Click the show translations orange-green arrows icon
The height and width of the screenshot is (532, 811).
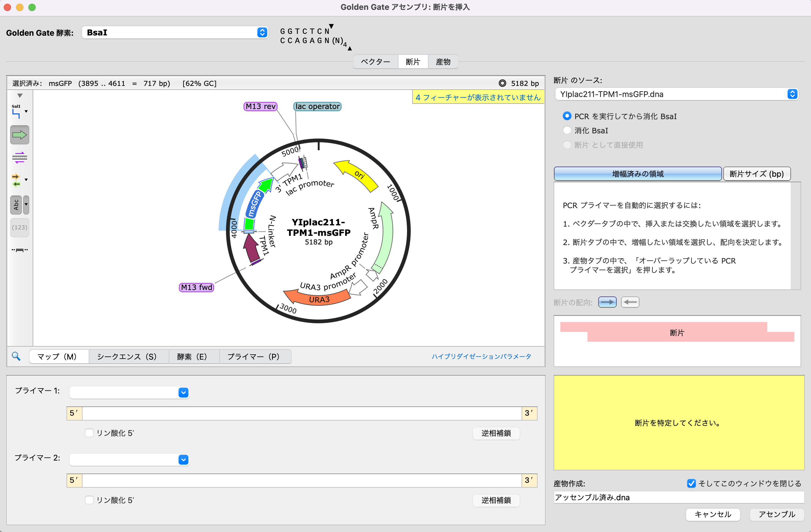coord(16,180)
